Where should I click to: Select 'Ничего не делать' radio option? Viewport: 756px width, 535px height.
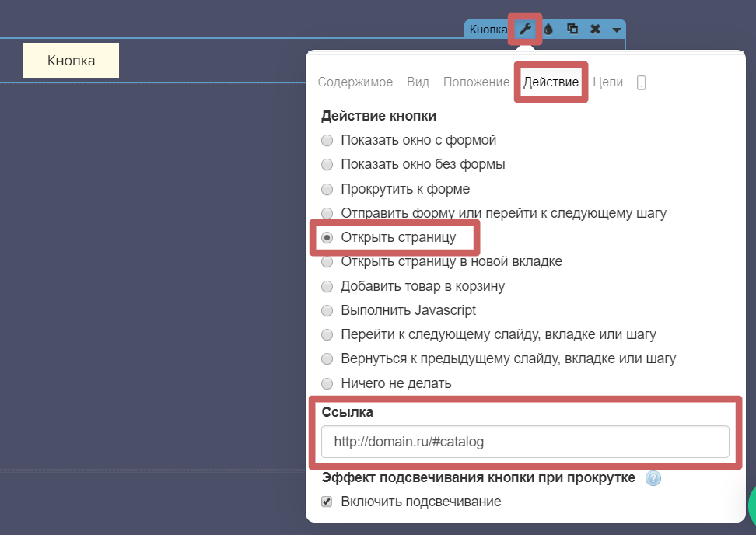(x=327, y=383)
